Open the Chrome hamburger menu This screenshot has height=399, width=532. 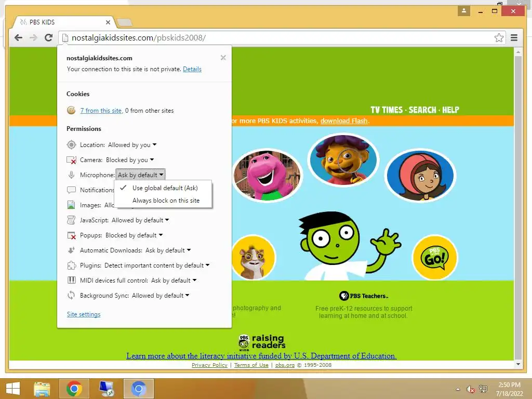514,37
